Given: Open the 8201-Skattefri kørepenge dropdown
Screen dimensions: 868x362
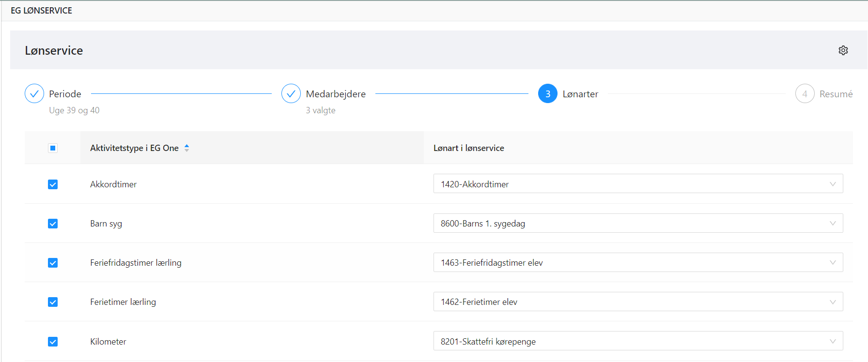Looking at the screenshot, I should [637, 341].
